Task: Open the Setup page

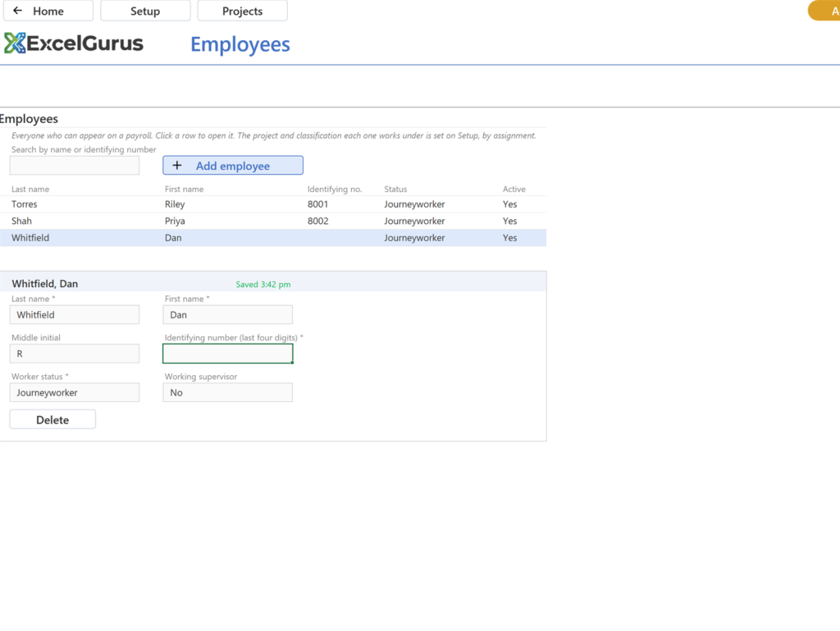Action: point(145,11)
